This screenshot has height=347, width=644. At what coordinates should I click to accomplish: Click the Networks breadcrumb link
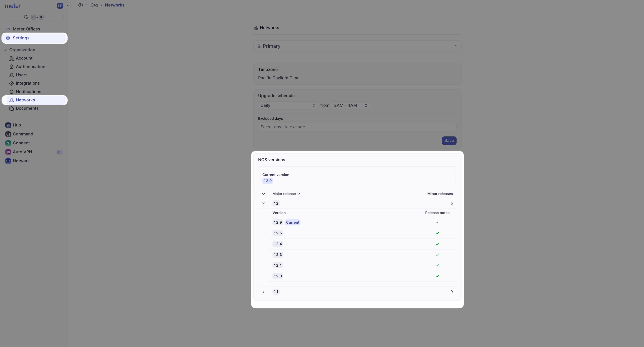tap(115, 5)
